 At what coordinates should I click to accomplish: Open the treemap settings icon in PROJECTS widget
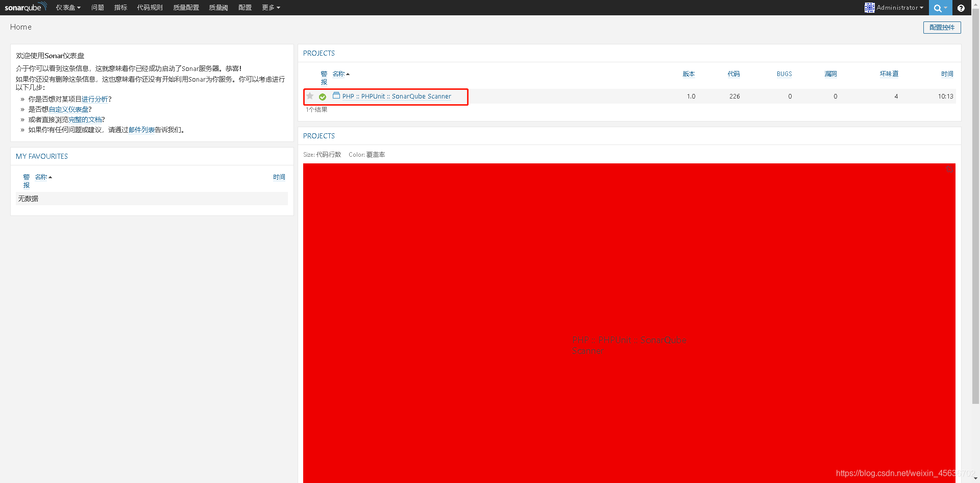click(x=949, y=169)
